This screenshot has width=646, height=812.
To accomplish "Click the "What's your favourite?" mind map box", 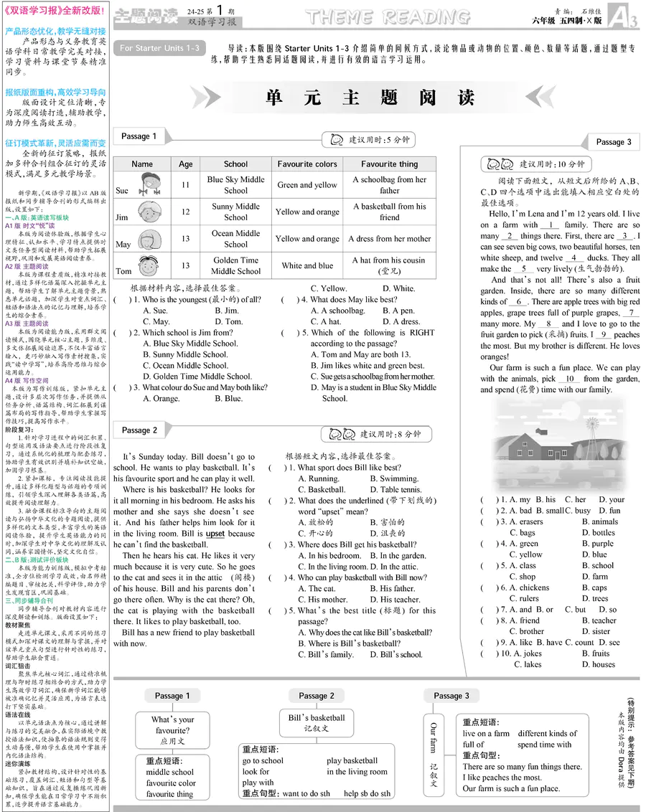I will point(172,730).
